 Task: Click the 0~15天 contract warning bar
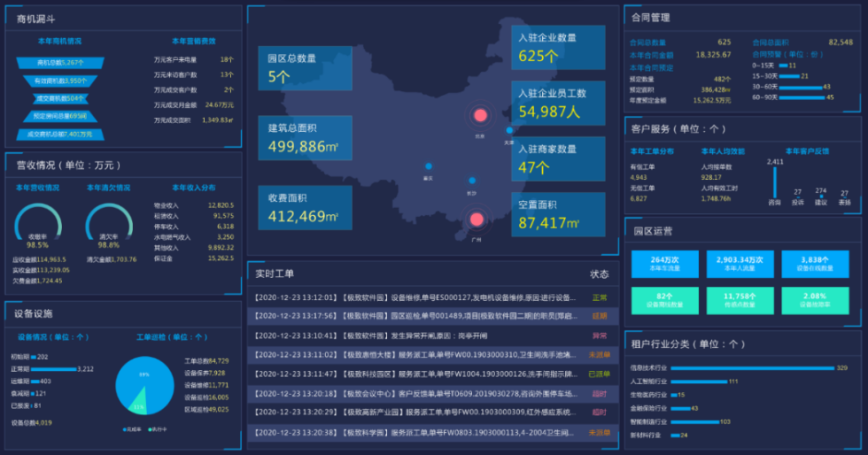783,66
